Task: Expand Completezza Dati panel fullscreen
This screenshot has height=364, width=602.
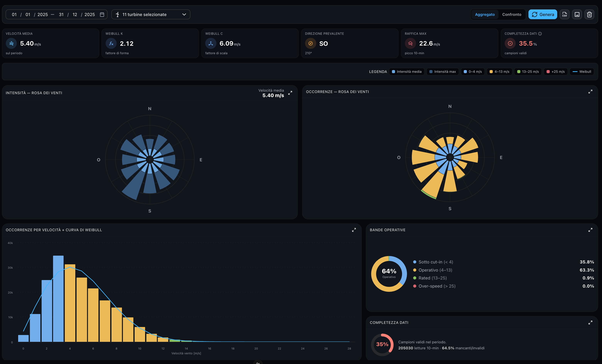Action: (590, 323)
